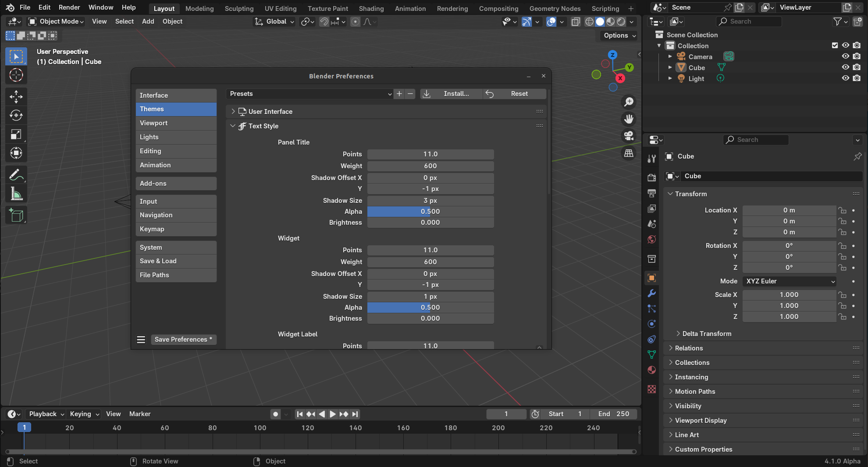The height and width of the screenshot is (467, 868).
Task: Toggle timeline auto keying record button
Action: [x=275, y=414]
